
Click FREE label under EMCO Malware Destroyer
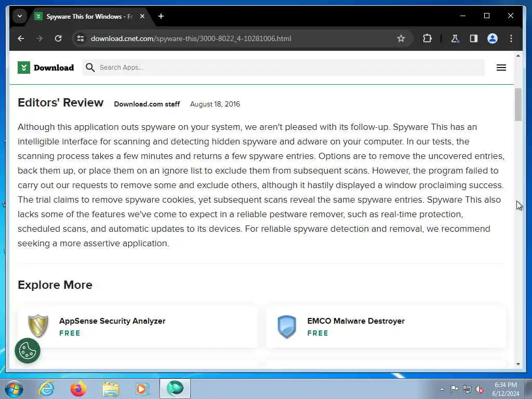tap(318, 333)
